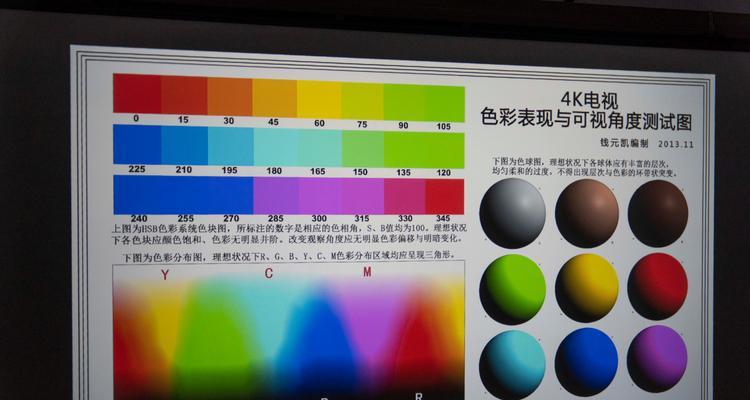The height and width of the screenshot is (400, 750).
Task: Click the pink block labeled 330
Action: (x=405, y=197)
